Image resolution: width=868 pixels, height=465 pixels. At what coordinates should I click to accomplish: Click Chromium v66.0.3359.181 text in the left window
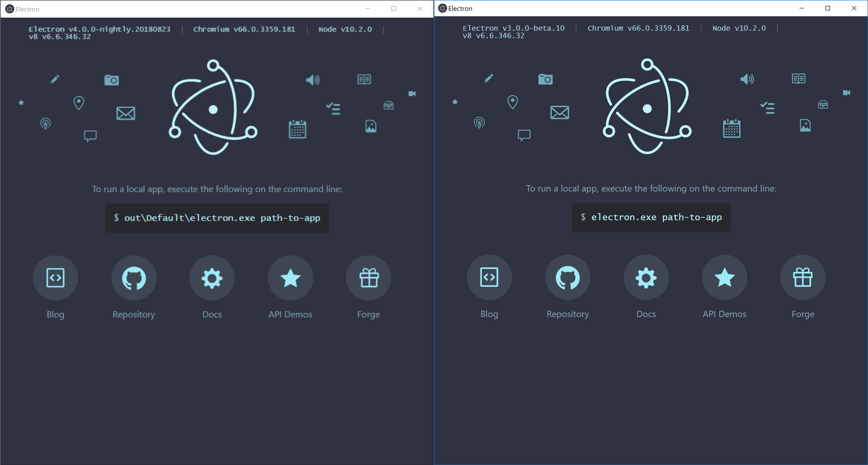click(x=244, y=29)
